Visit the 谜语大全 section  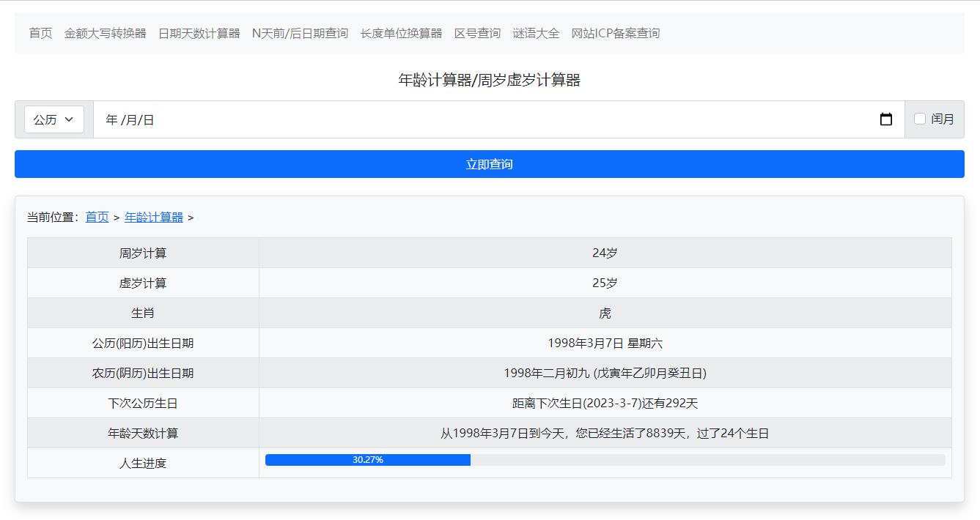tap(536, 33)
